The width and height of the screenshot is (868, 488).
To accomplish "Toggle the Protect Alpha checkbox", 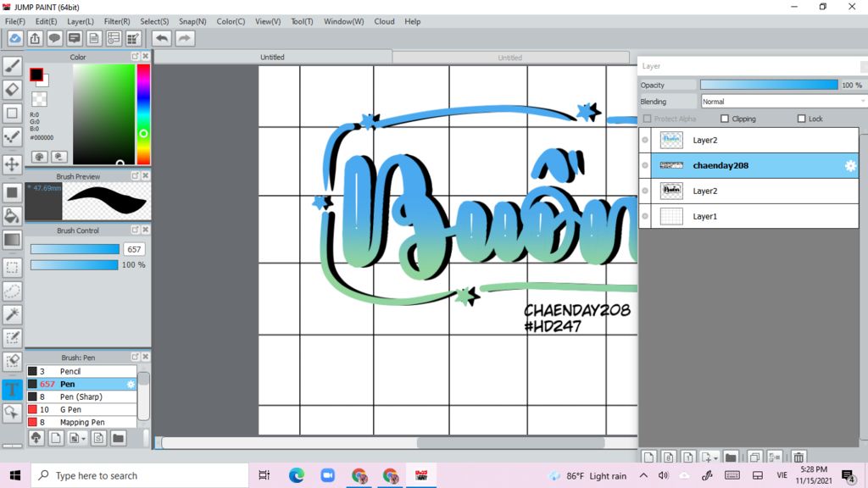I will coord(647,119).
